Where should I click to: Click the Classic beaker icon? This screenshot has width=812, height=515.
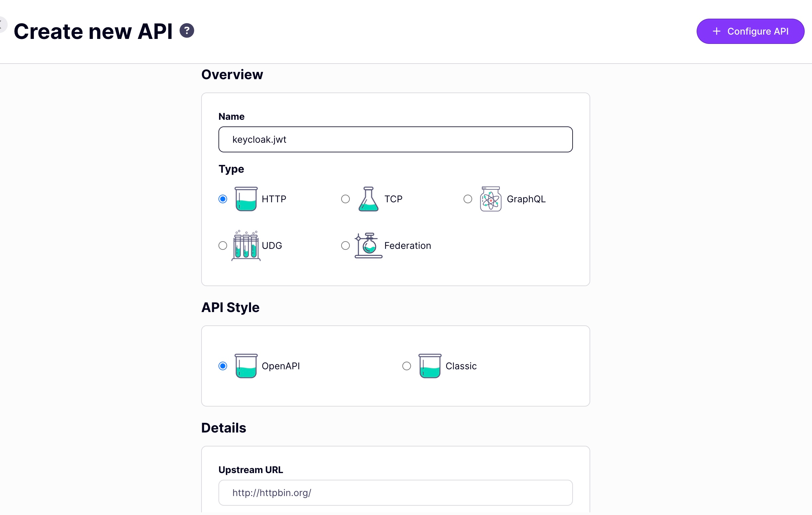(430, 366)
